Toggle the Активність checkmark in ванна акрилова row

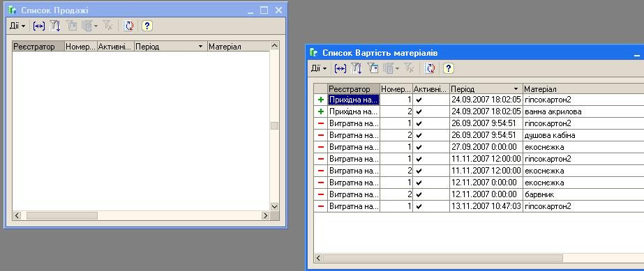coord(419,111)
